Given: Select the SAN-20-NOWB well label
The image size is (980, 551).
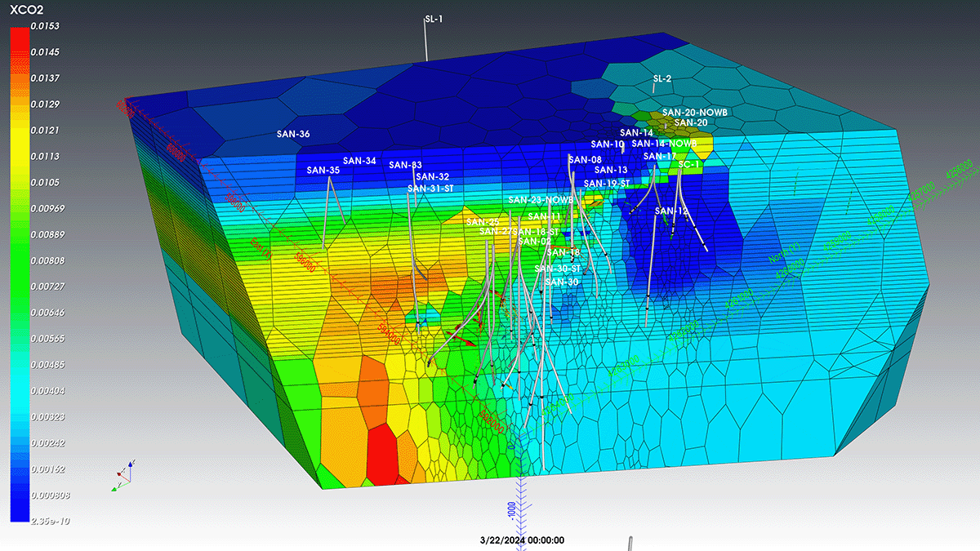Looking at the screenshot, I should (694, 112).
